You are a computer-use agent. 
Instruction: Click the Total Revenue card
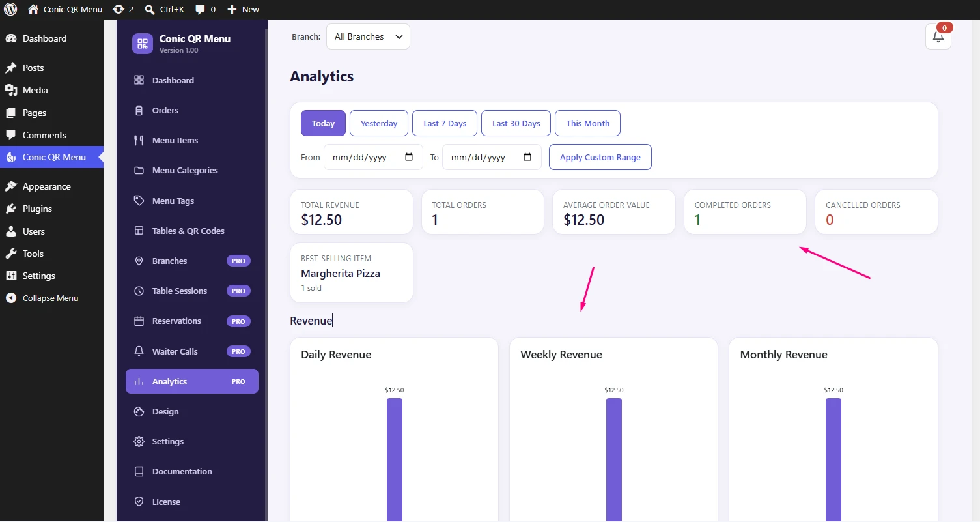click(x=352, y=212)
